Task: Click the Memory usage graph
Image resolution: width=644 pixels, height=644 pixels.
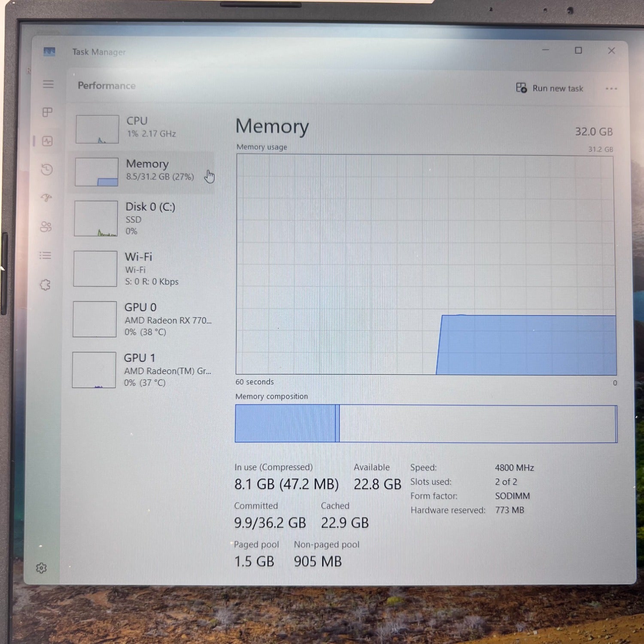Action: pyautogui.click(x=426, y=264)
